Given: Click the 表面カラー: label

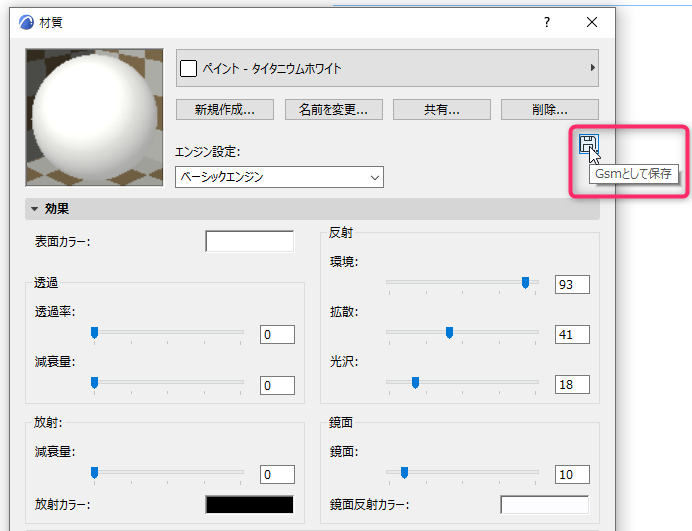Looking at the screenshot, I should (x=63, y=242).
